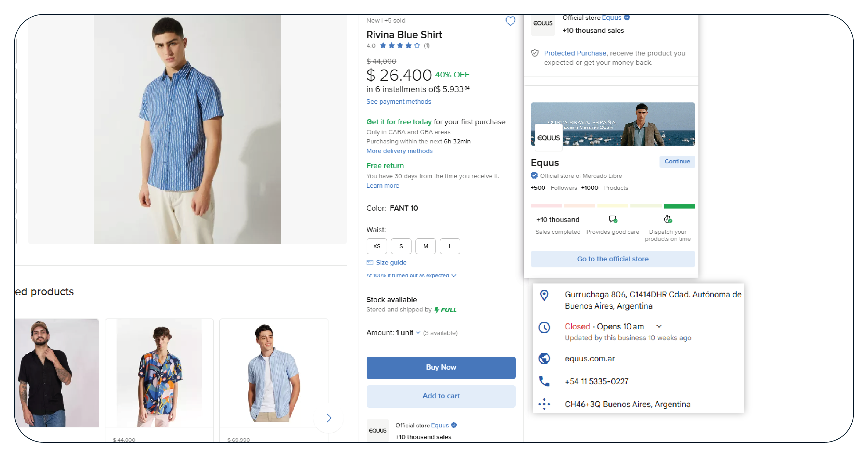Click the Protected Purchase shield icon
This screenshot has width=868, height=457.
535,53
